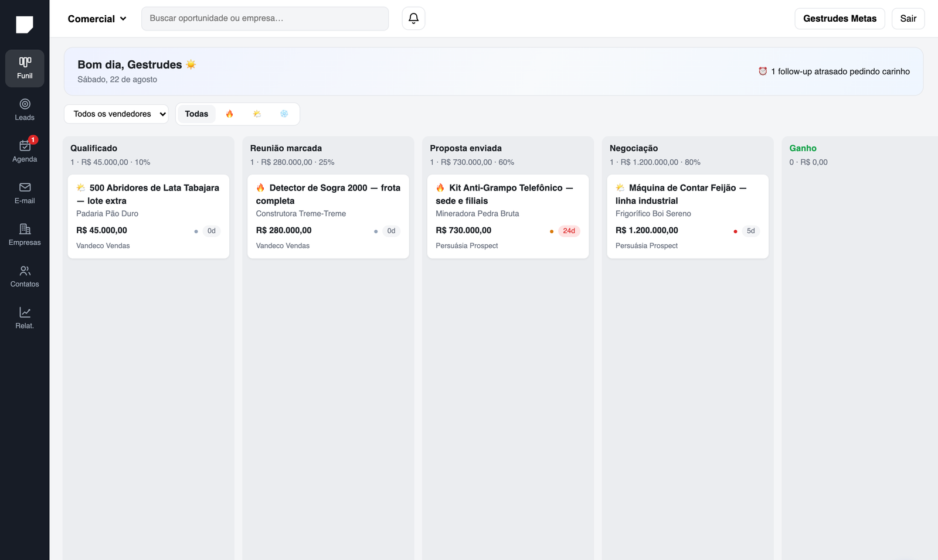Open the Todos os vendedores selector
The image size is (938, 560).
coord(116,114)
